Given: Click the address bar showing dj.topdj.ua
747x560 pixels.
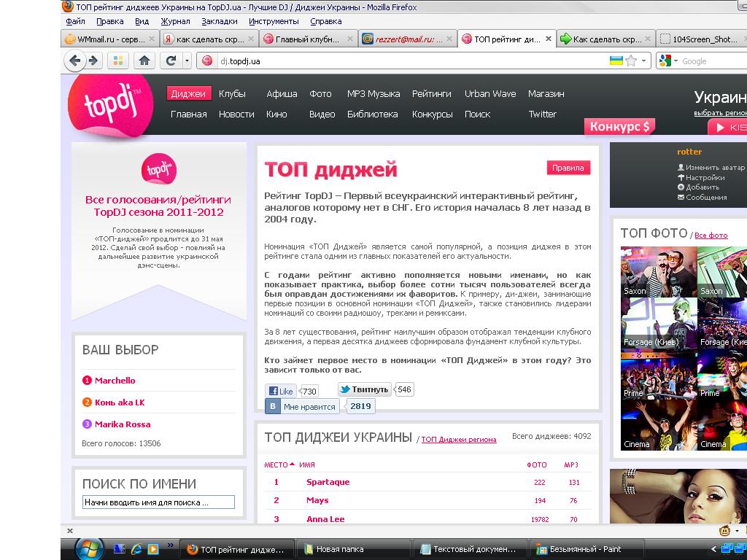Looking at the screenshot, I should click(x=413, y=61).
